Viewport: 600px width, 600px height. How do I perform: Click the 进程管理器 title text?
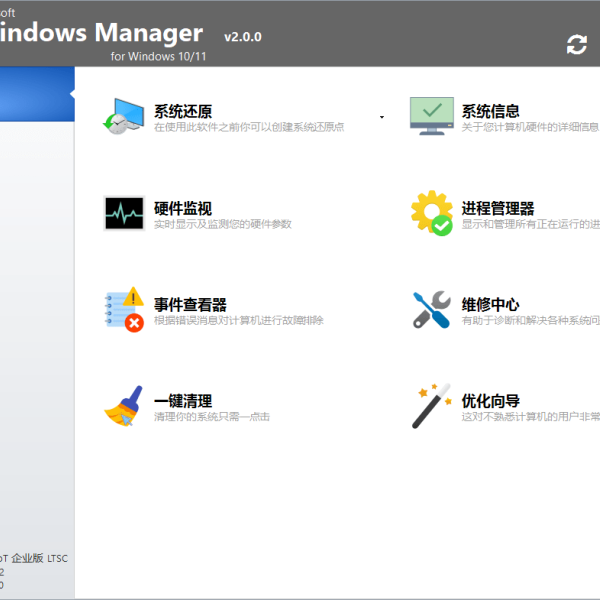497,209
